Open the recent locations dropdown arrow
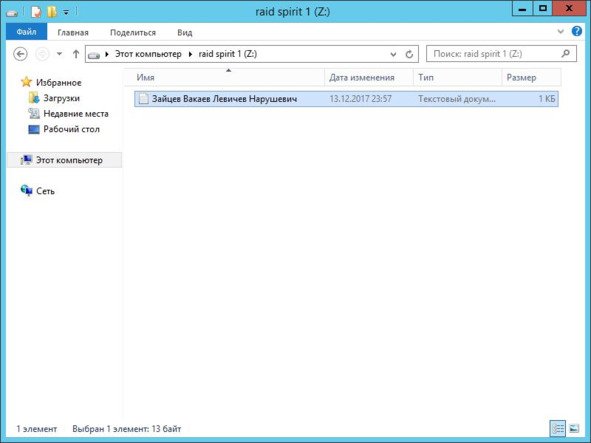The height and width of the screenshot is (443, 591). 59,54
